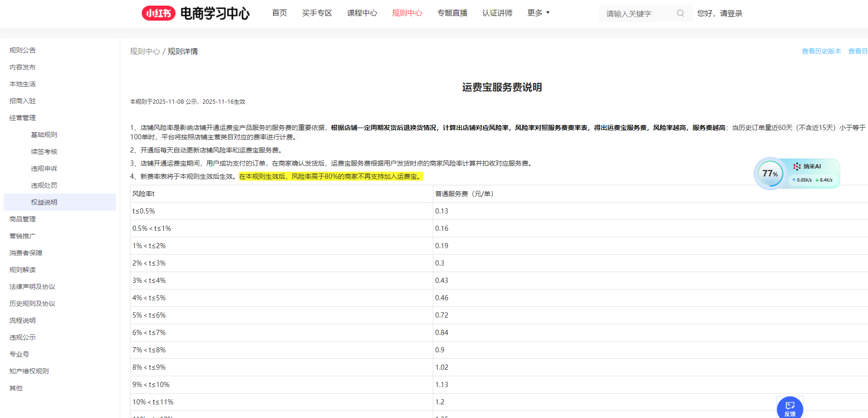Screen dimensions: 868x418
Task: Open 基础规则 under 经营管理
Action: click(x=44, y=135)
